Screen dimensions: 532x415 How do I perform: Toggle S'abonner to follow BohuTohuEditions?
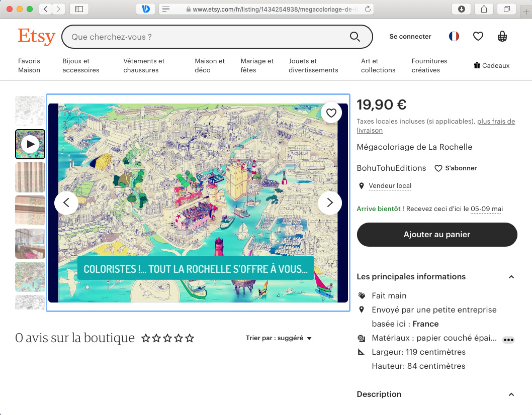pyautogui.click(x=456, y=168)
